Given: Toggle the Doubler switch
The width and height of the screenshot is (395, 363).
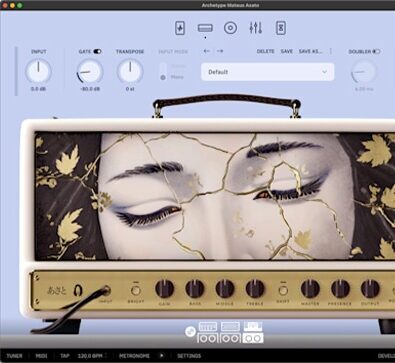Looking at the screenshot, I should click(x=376, y=51).
